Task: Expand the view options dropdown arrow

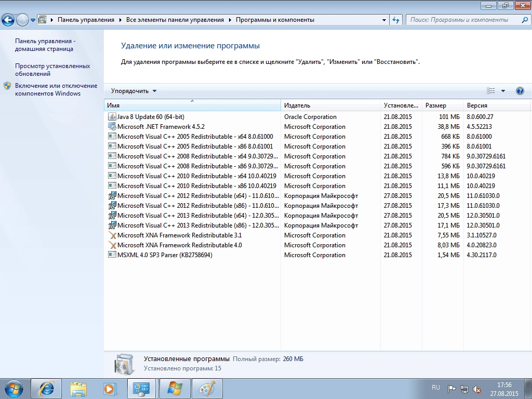Action: pos(503,91)
